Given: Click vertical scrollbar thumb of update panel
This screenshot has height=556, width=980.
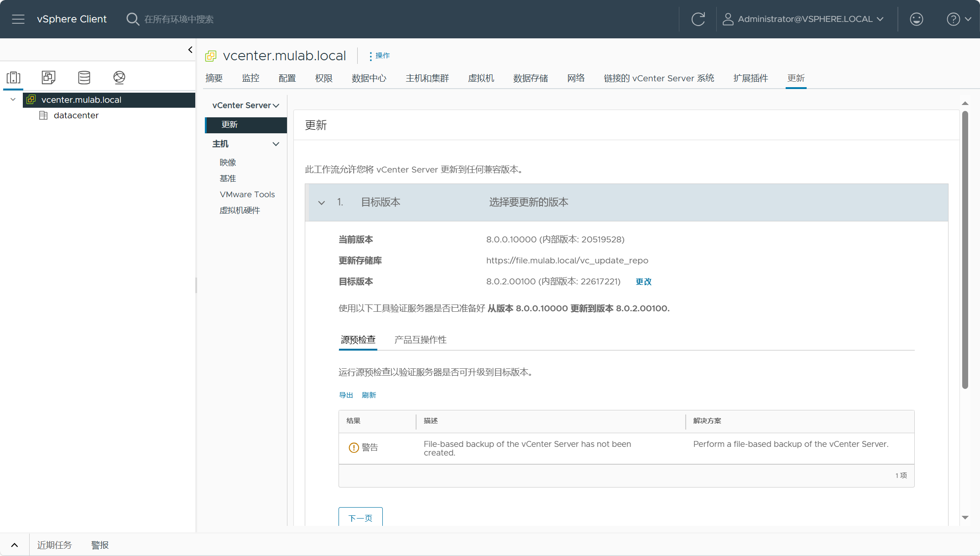Looking at the screenshot, I should click(x=965, y=250).
